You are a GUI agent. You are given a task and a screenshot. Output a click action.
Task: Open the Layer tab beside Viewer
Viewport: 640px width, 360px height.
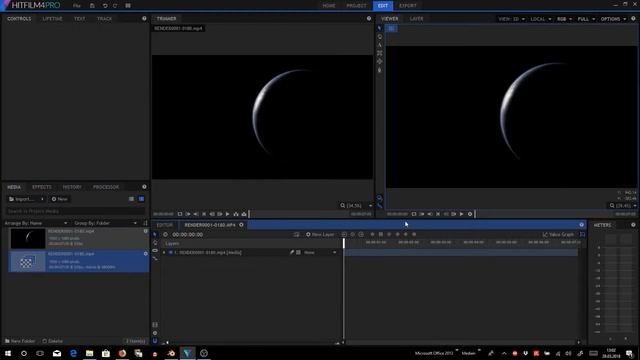pos(416,18)
